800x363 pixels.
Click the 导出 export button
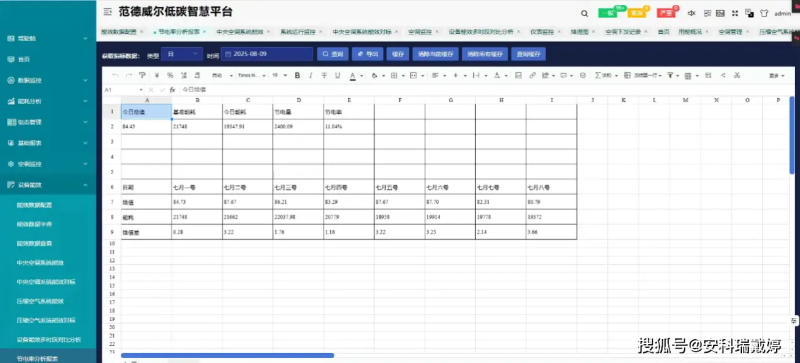point(367,54)
